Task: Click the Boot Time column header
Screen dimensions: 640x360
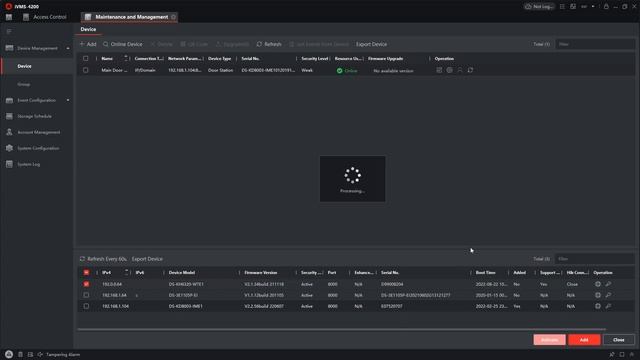Action: pyautogui.click(x=485, y=273)
